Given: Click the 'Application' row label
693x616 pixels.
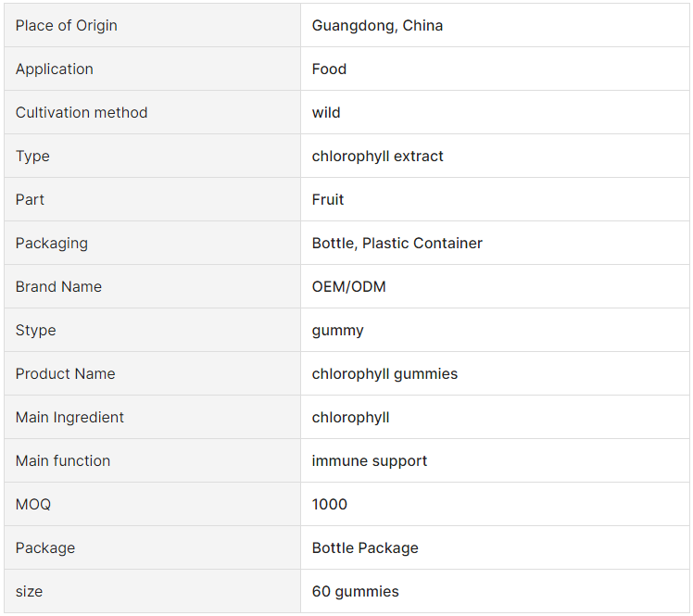Looking at the screenshot, I should point(55,69).
